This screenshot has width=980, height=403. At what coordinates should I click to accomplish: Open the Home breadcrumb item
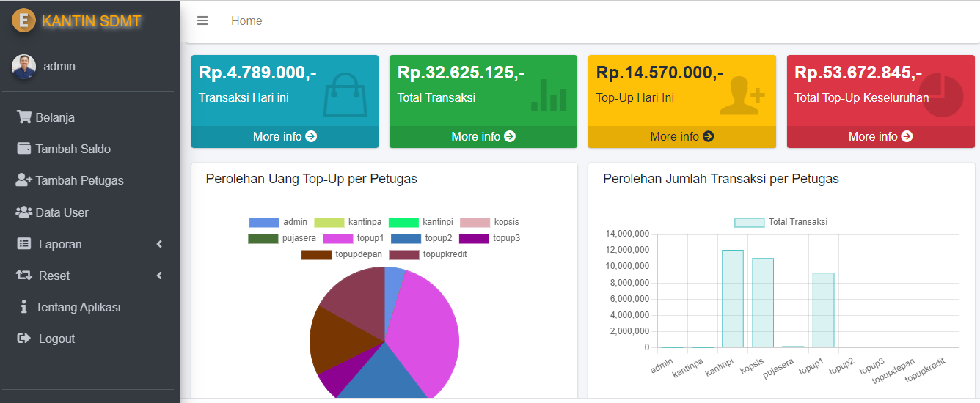tap(246, 21)
